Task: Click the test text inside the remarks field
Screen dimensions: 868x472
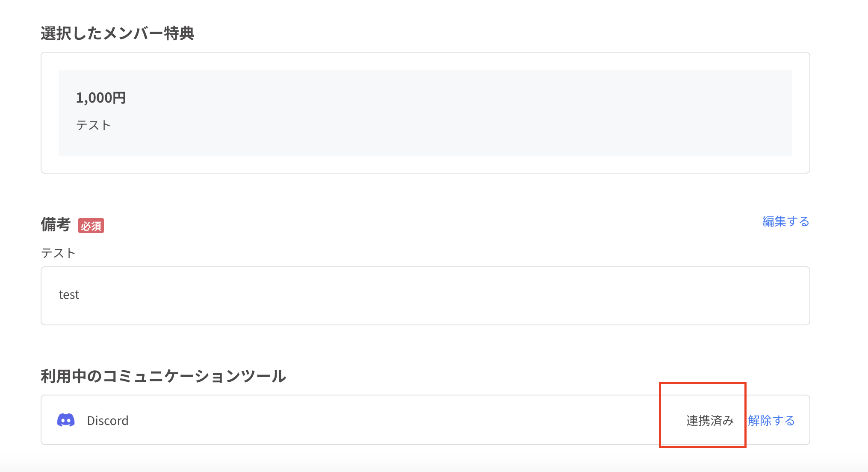Action: click(x=69, y=294)
